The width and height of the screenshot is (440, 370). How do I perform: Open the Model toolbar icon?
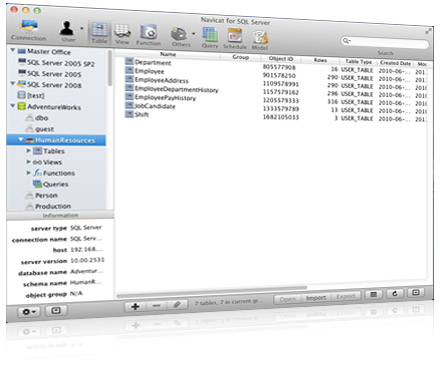click(x=260, y=40)
